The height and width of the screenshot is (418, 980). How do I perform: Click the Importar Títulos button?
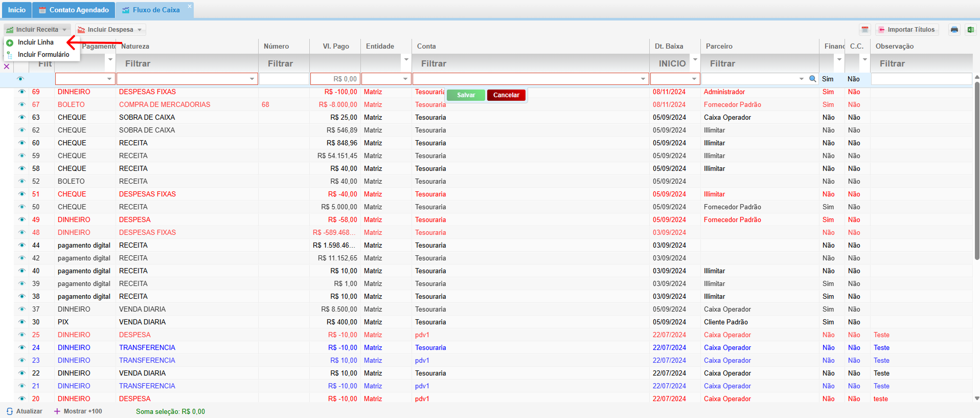coord(907,30)
